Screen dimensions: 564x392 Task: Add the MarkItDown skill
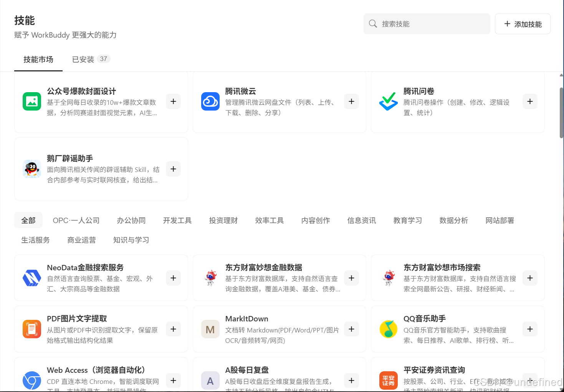coord(351,329)
